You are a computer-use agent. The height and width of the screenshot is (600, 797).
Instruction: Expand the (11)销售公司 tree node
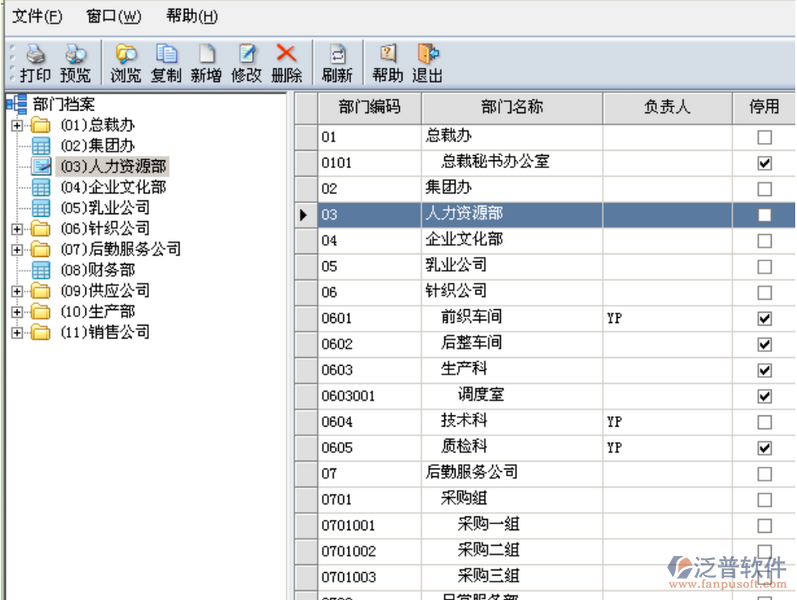[17, 332]
